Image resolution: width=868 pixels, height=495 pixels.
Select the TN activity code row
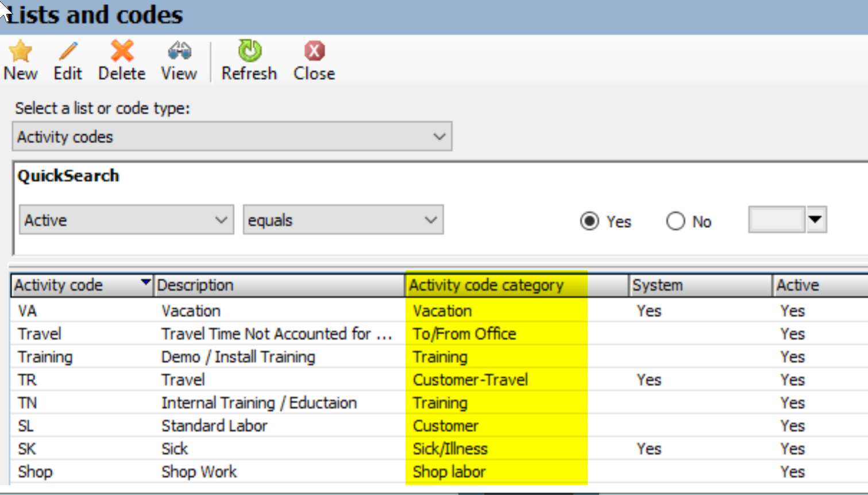coord(439,402)
